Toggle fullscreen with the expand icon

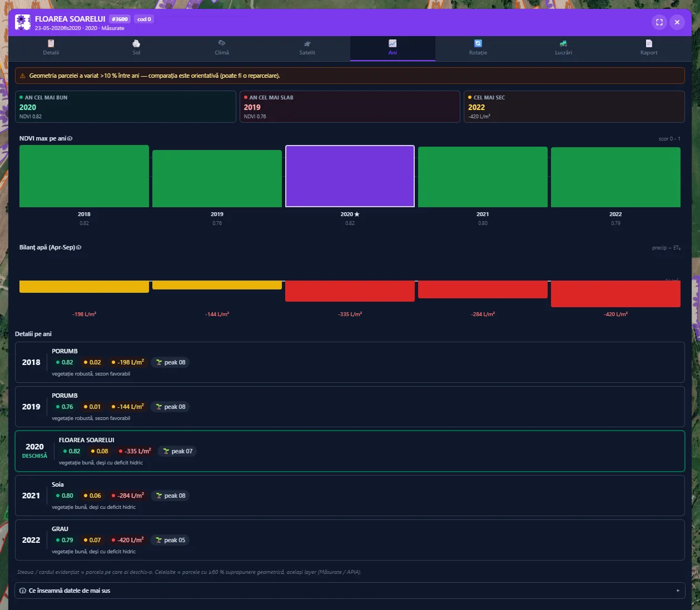659,22
